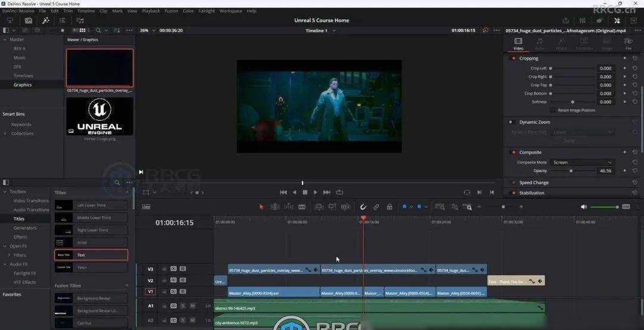Open the Fusion menu
Image resolution: width=644 pixels, height=330 pixels.
pos(171,11)
